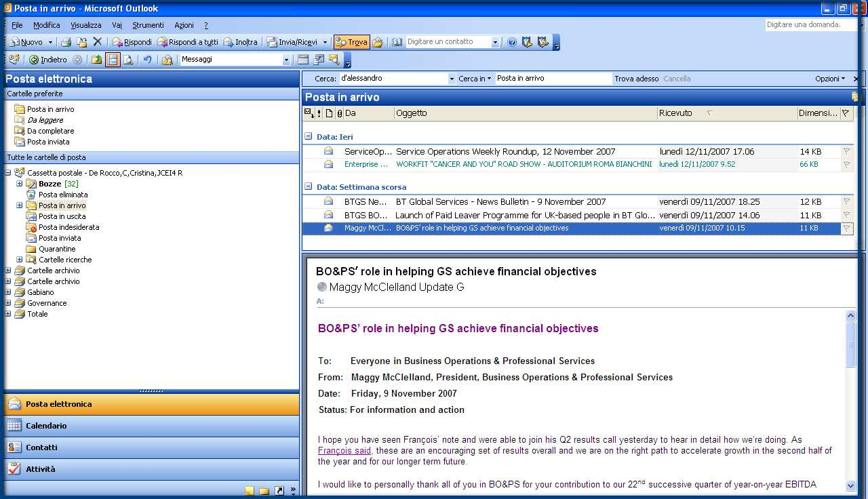Click the Invia/Ricevi send-receive button
The width and height of the screenshot is (868, 499).
[x=292, y=42]
